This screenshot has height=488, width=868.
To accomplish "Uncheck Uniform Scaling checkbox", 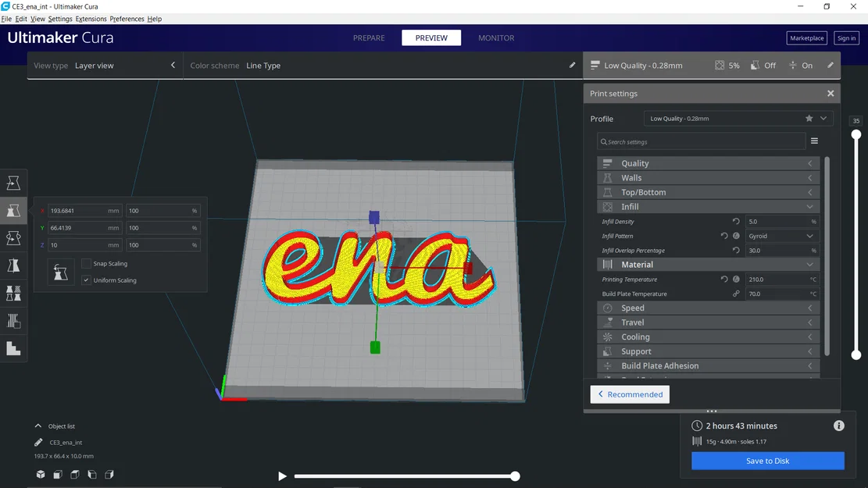I will pos(86,280).
